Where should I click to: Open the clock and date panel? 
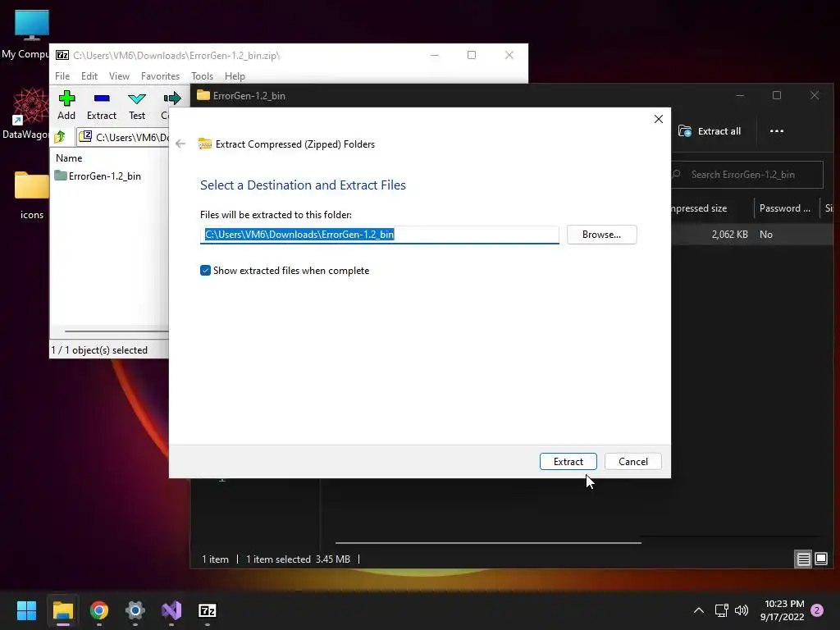point(782,610)
